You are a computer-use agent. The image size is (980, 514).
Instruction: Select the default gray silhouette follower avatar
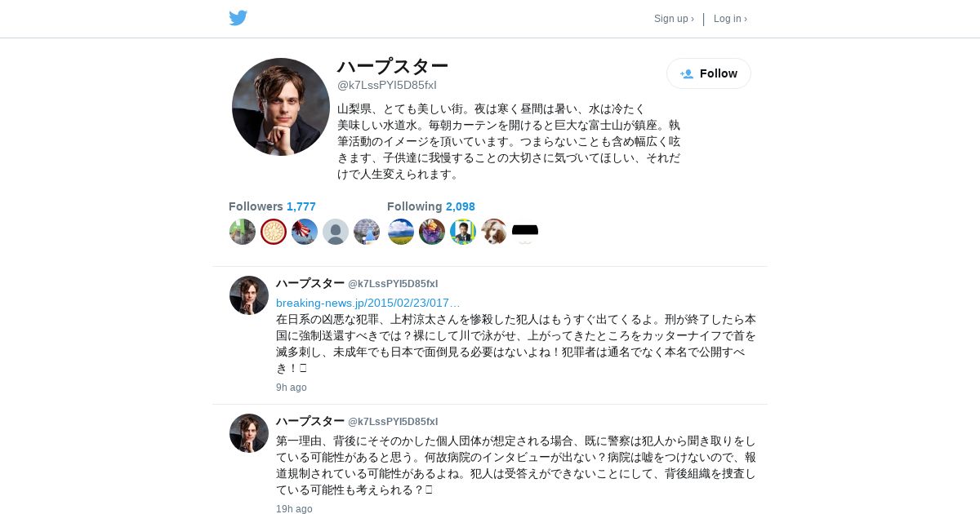click(x=336, y=232)
